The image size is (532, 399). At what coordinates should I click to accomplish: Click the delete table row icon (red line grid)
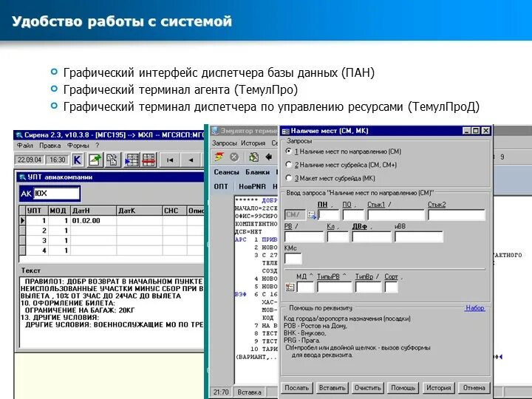pyautogui.click(x=149, y=160)
